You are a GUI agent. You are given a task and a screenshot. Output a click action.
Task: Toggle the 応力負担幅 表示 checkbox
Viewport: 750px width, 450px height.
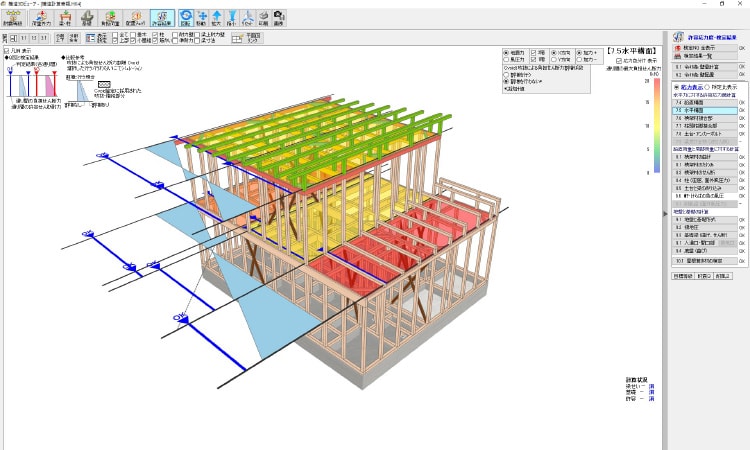619,60
